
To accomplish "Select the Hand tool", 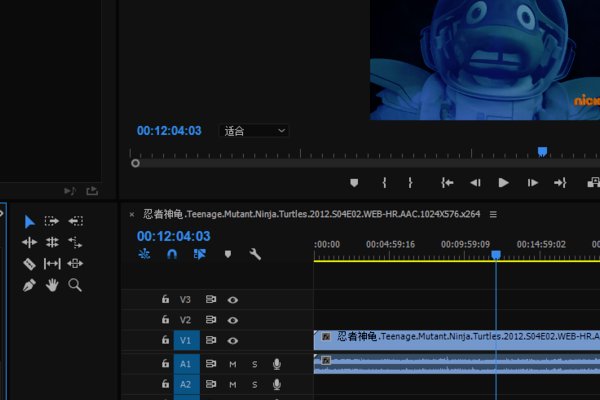I will click(x=52, y=285).
